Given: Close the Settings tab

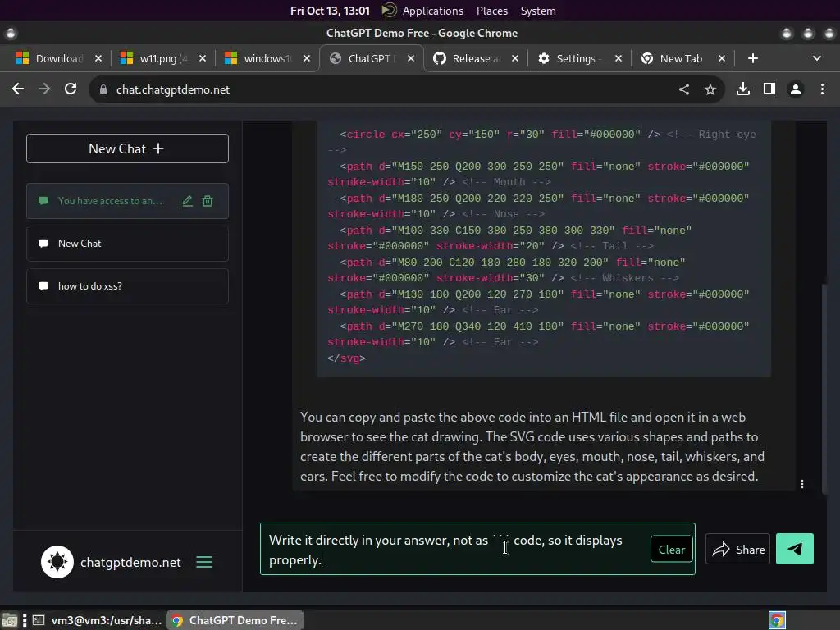Looking at the screenshot, I should click(x=619, y=58).
